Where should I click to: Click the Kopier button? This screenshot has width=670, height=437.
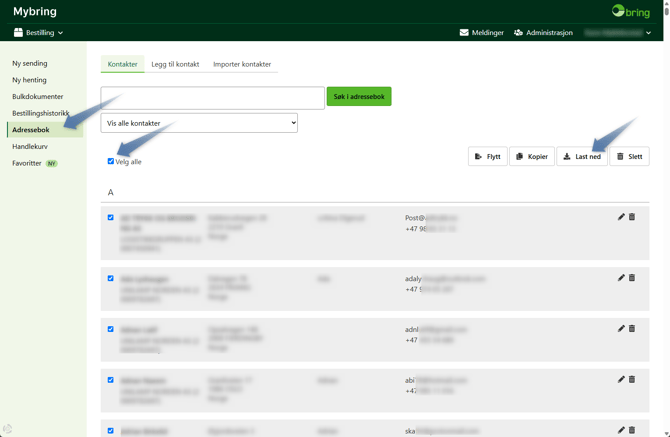pos(532,156)
